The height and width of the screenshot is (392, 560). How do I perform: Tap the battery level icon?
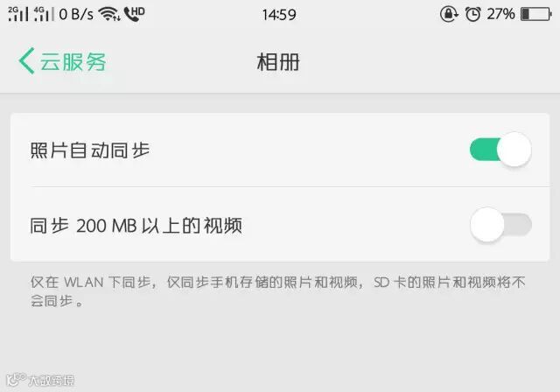[x=536, y=14]
